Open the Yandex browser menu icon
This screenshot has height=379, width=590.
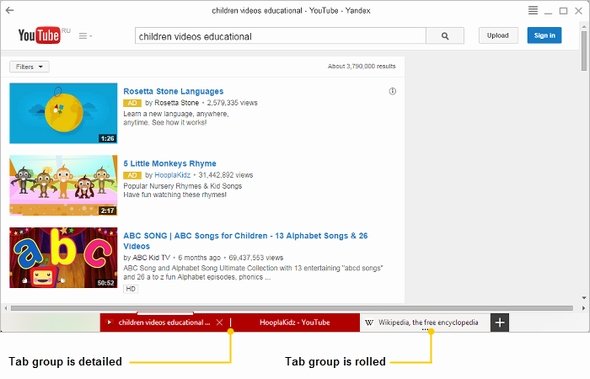[x=533, y=10]
